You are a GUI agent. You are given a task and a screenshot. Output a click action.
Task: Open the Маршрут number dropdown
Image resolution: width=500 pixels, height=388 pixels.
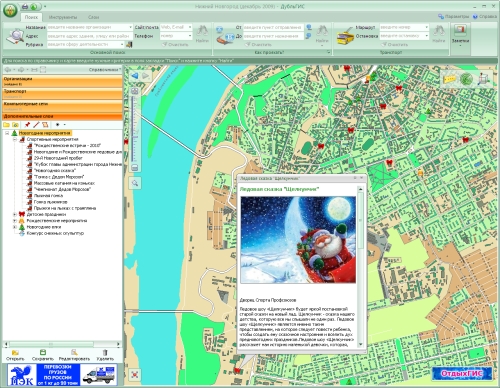pyautogui.click(x=426, y=27)
